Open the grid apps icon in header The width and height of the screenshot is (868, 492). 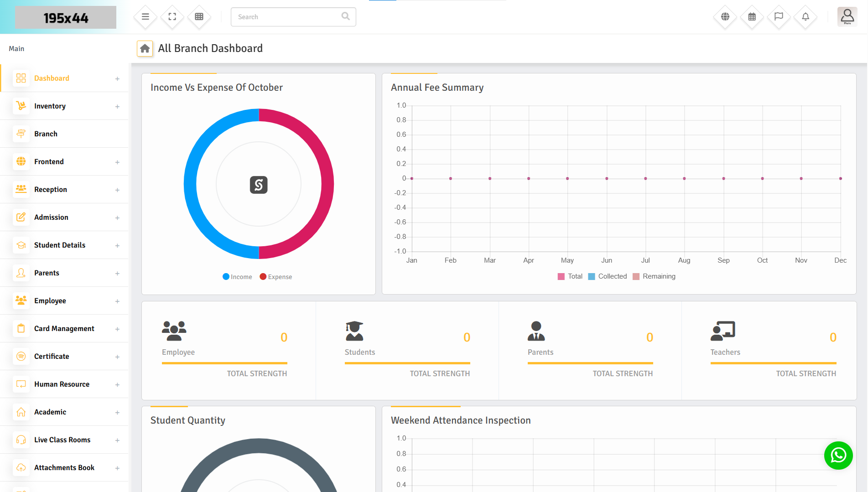click(x=199, y=17)
